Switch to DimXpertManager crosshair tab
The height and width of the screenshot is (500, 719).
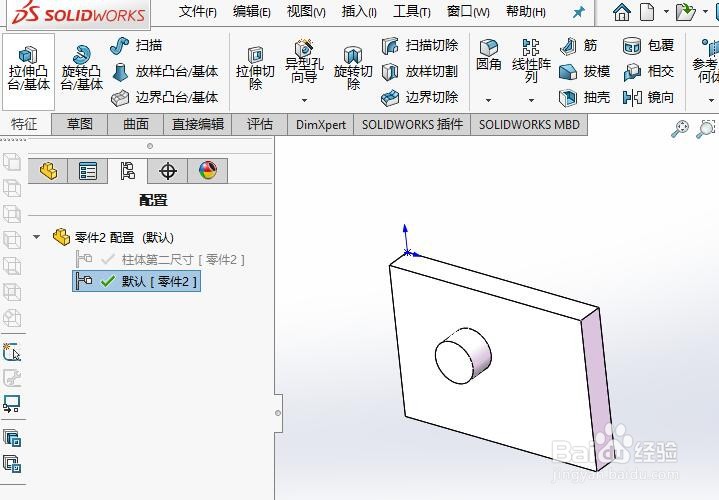(168, 171)
